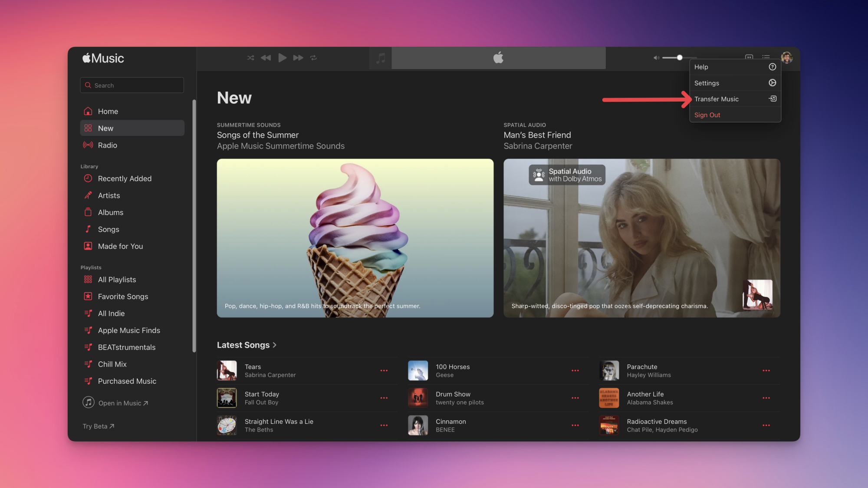Click the Sabrina Carpenter artist link under Tears
The width and height of the screenshot is (868, 488).
coord(270,375)
